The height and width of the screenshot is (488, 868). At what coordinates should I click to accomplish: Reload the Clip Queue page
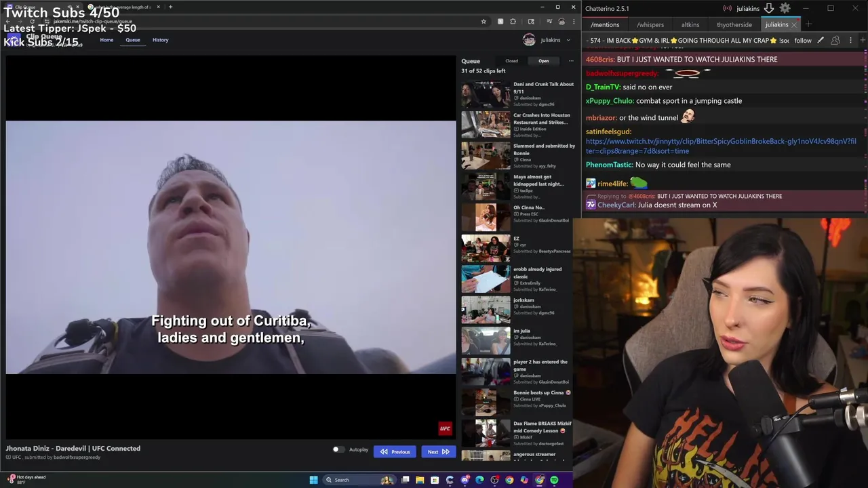(32, 22)
